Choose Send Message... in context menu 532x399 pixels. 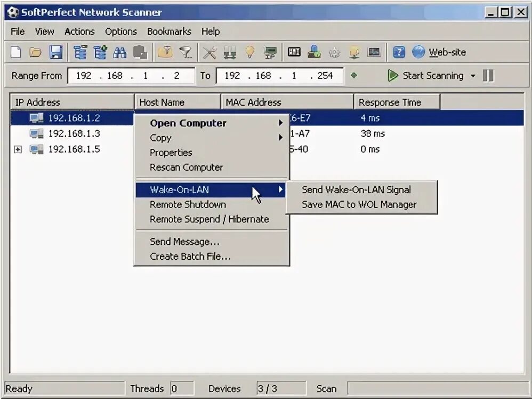(x=212, y=242)
